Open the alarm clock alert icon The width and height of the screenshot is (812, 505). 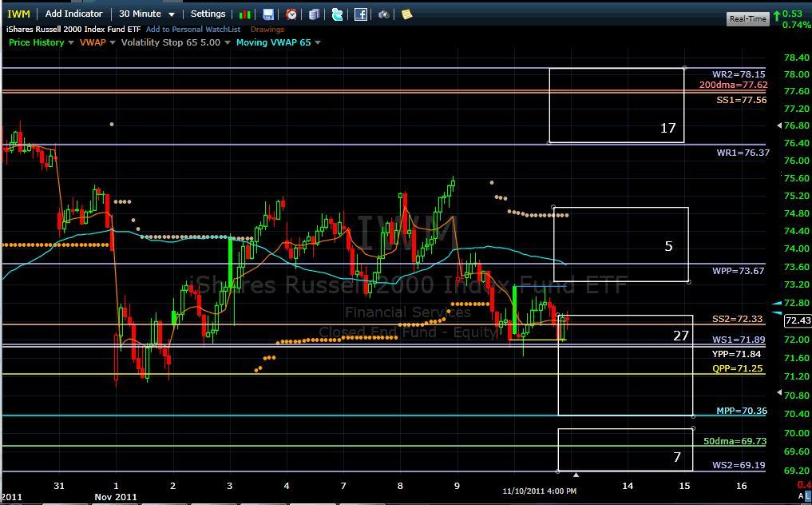[x=291, y=14]
